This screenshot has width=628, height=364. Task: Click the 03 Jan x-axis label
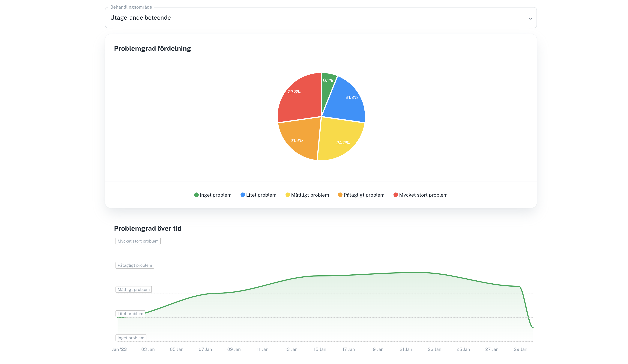tap(148, 349)
